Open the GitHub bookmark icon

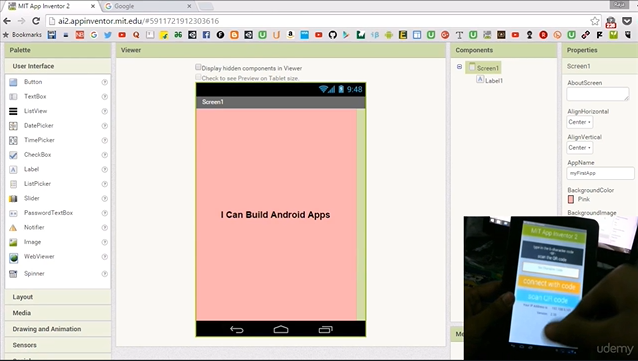[x=333, y=35]
